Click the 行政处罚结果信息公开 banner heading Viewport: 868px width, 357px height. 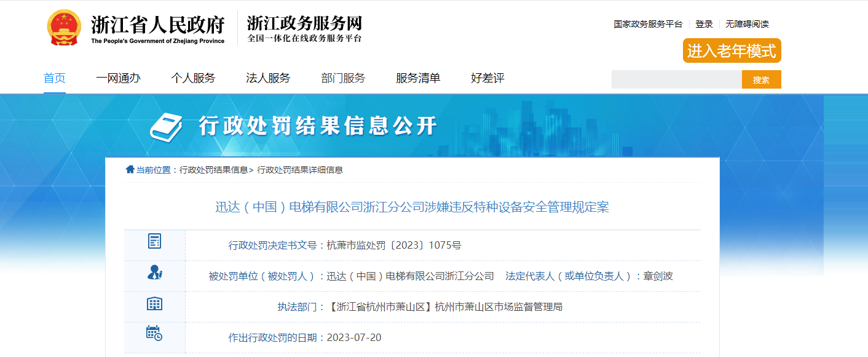click(318, 126)
